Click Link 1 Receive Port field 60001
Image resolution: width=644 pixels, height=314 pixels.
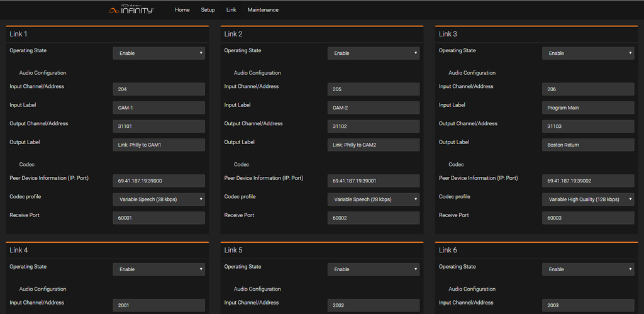[x=159, y=218]
